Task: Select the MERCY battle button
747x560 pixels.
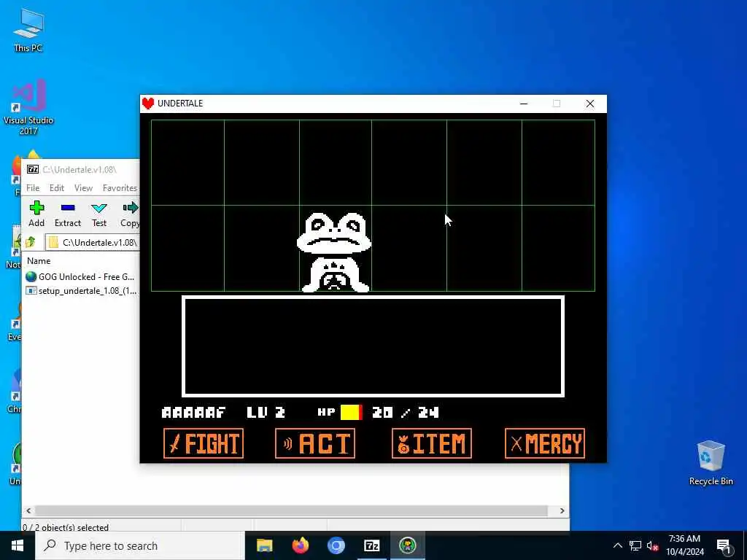Action: pyautogui.click(x=544, y=443)
